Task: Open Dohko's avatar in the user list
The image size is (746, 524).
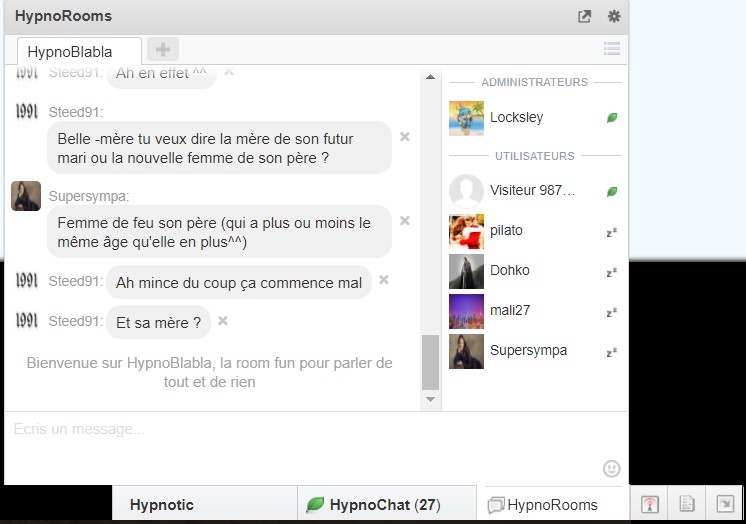Action: coord(466,271)
